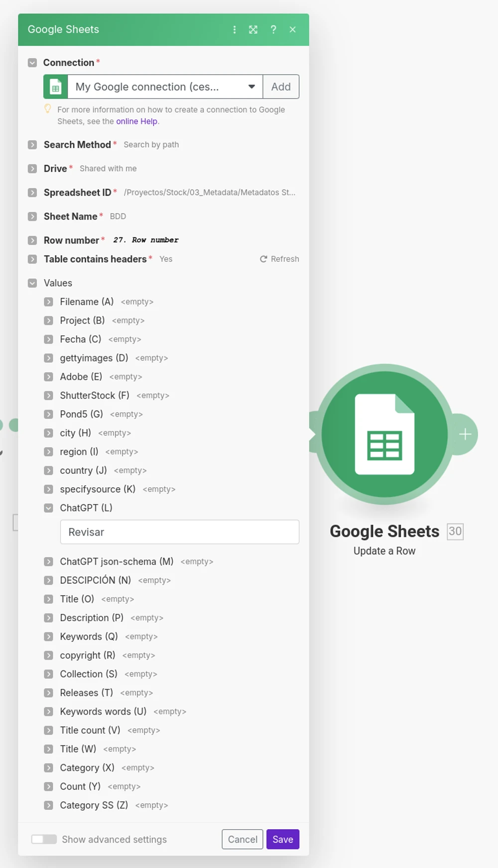Expand Title (W) value
This screenshot has height=868, width=498.
[x=48, y=749]
